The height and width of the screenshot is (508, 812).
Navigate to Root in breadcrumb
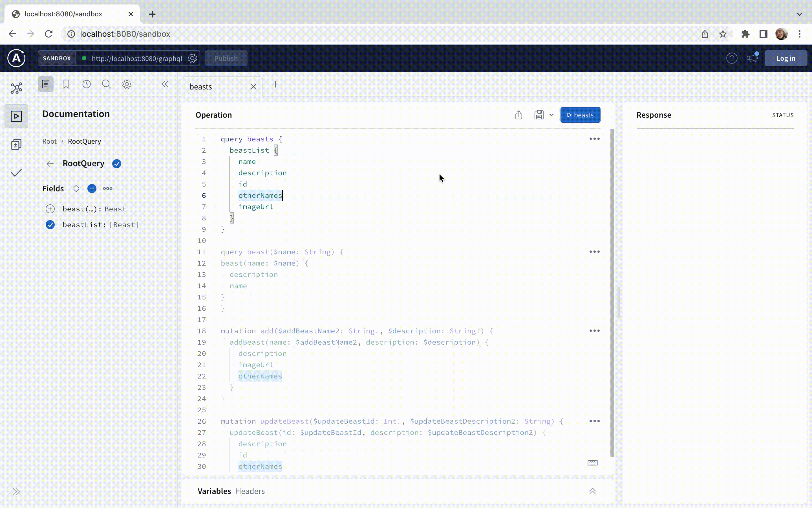click(x=49, y=141)
